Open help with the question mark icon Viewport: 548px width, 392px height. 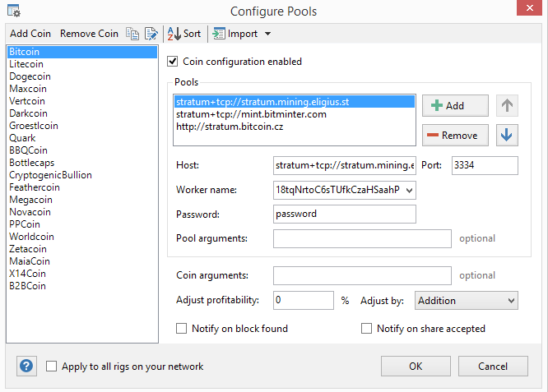tap(26, 366)
